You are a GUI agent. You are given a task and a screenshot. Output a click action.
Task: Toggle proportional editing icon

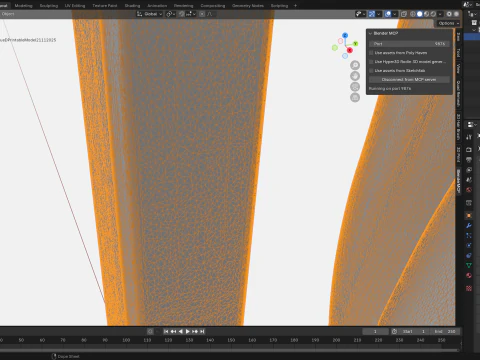tap(202, 14)
